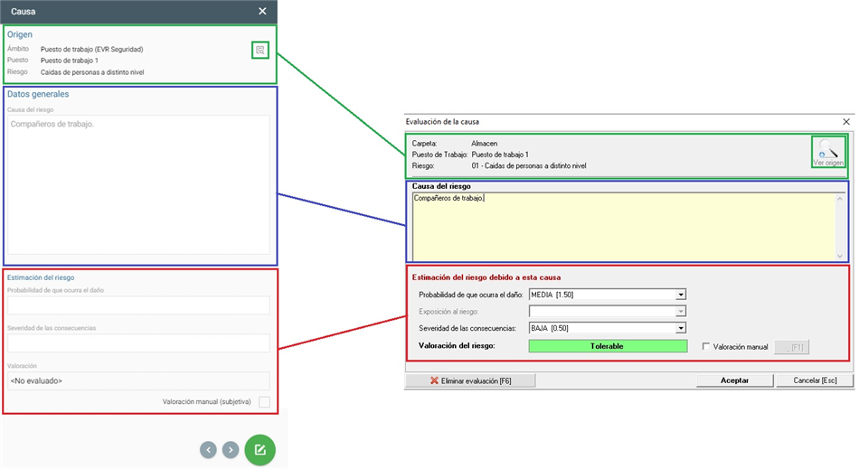Screen dimensions: 868x469
Task: Click the Aceptar button
Action: [x=734, y=380]
